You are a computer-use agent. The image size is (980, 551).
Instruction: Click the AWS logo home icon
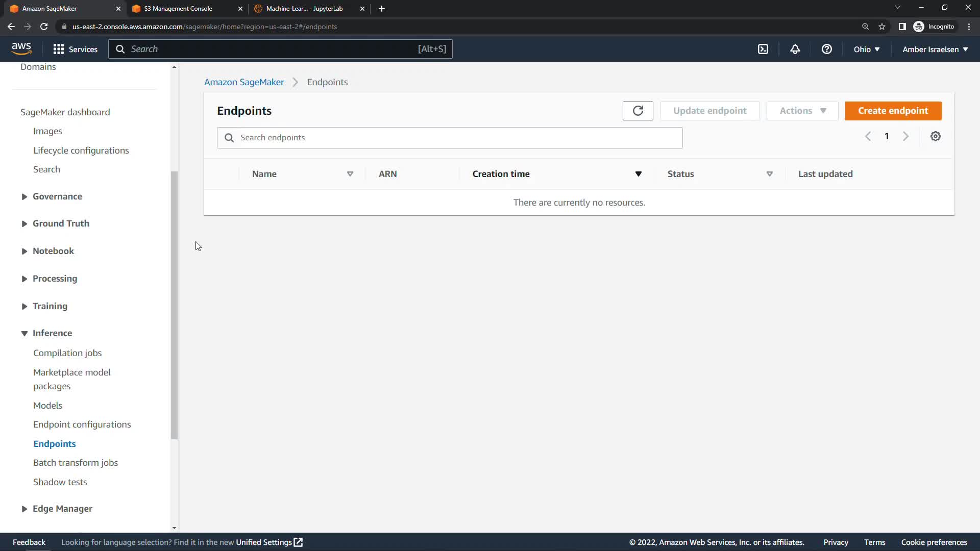click(x=21, y=48)
